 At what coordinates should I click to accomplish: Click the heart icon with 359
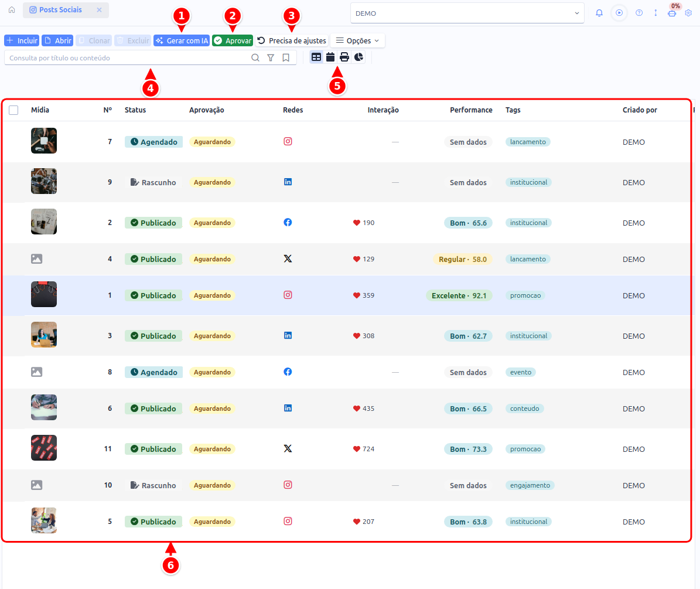[357, 295]
